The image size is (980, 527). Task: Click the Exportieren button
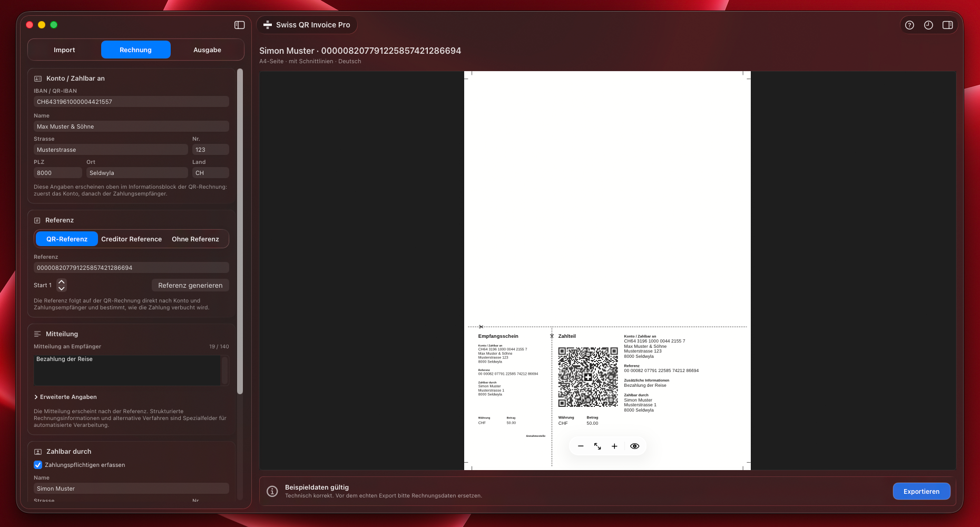[x=922, y=491]
